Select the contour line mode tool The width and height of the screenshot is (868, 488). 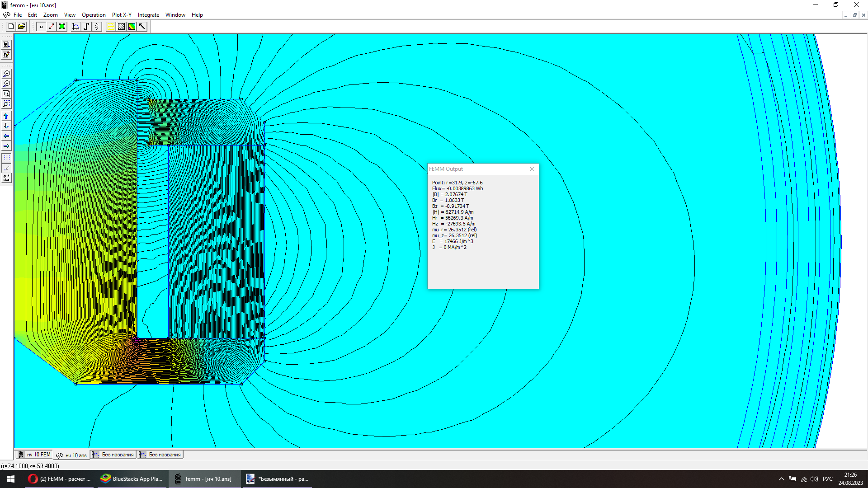click(52, 27)
